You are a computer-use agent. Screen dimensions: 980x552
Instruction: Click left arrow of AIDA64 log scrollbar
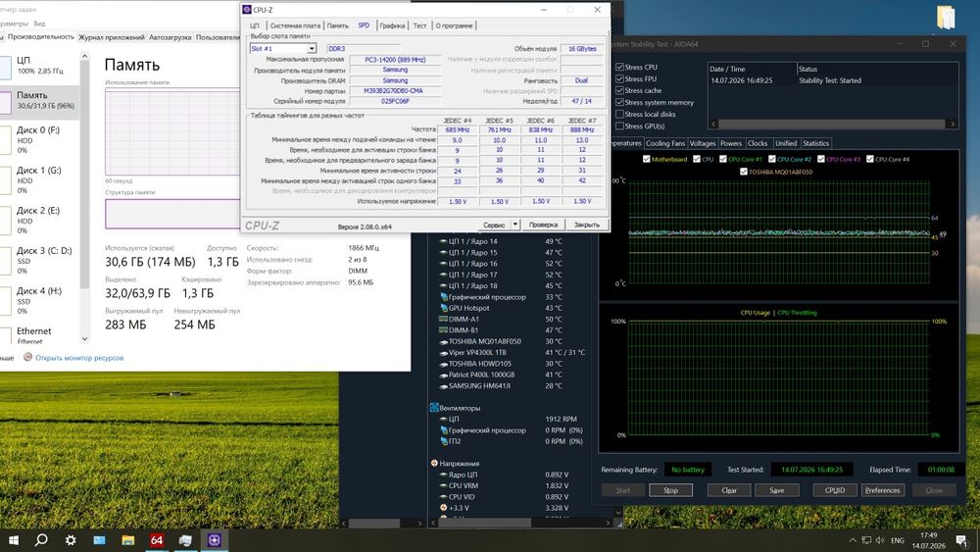[x=713, y=124]
